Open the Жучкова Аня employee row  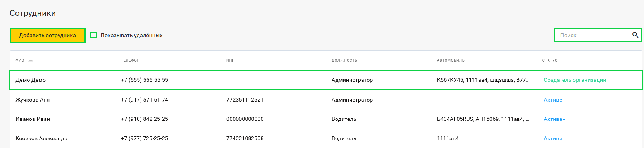pos(326,100)
